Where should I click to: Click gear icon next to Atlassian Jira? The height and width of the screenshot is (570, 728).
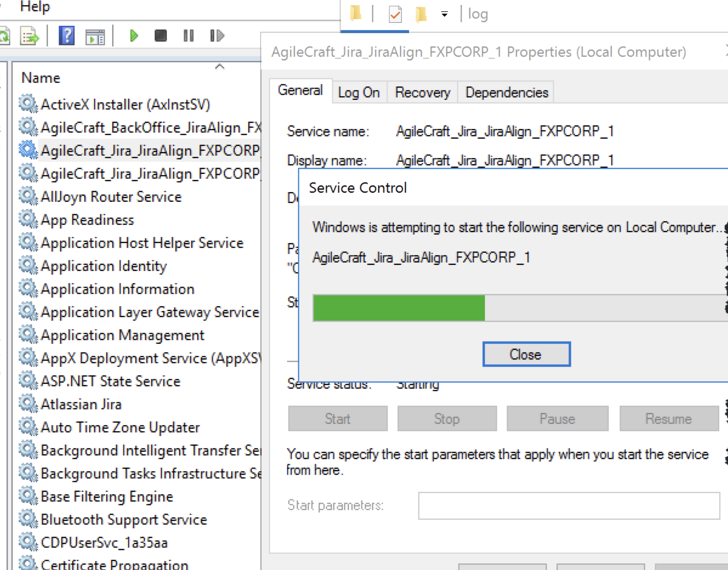[28, 403]
